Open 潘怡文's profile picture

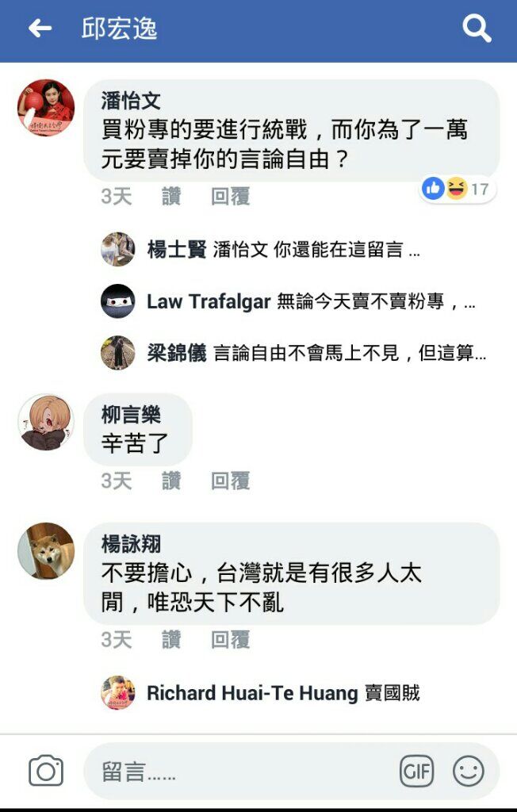(x=46, y=107)
